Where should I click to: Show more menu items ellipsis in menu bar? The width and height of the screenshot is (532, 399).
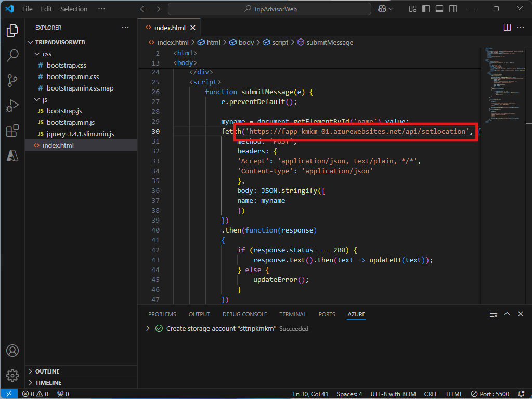(x=101, y=9)
